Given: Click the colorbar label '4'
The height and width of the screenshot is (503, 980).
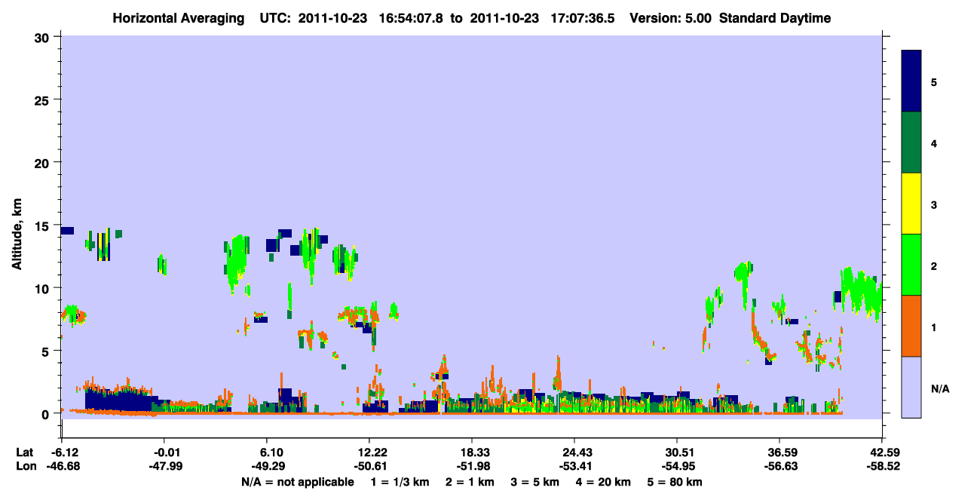Looking at the screenshot, I should pos(934,143).
